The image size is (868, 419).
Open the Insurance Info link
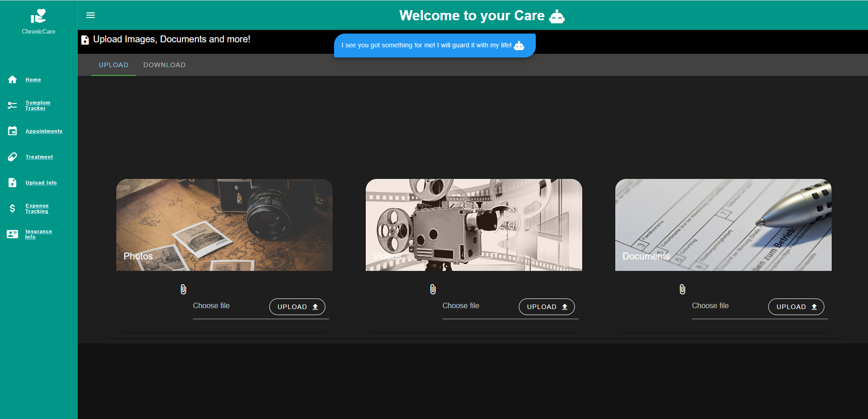39,234
